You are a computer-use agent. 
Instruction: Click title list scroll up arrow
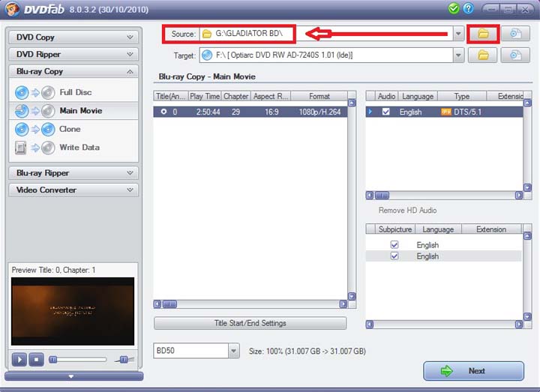(x=352, y=103)
